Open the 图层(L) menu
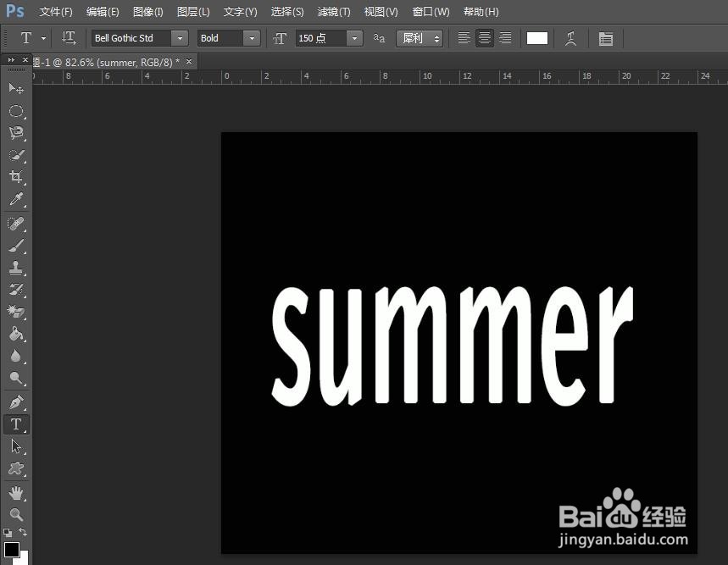 193,12
